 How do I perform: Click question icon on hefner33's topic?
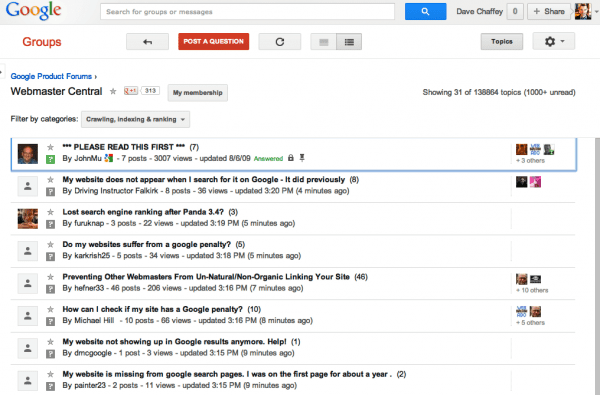coord(50,289)
